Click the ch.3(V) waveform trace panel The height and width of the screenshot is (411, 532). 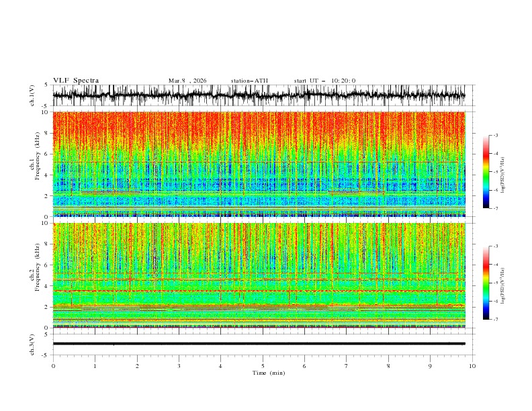click(264, 345)
